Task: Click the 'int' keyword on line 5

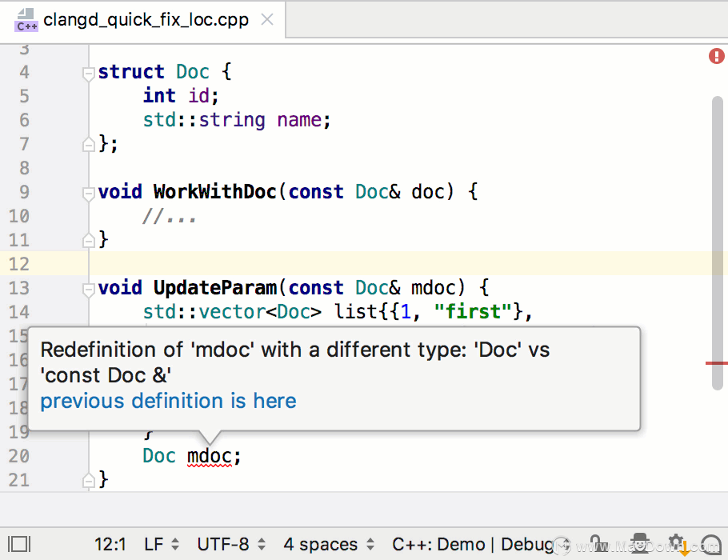Action: click(x=159, y=96)
